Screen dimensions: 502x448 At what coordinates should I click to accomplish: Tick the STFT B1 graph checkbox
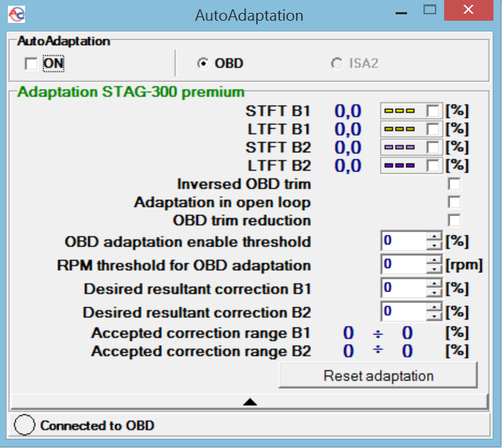[x=433, y=111]
